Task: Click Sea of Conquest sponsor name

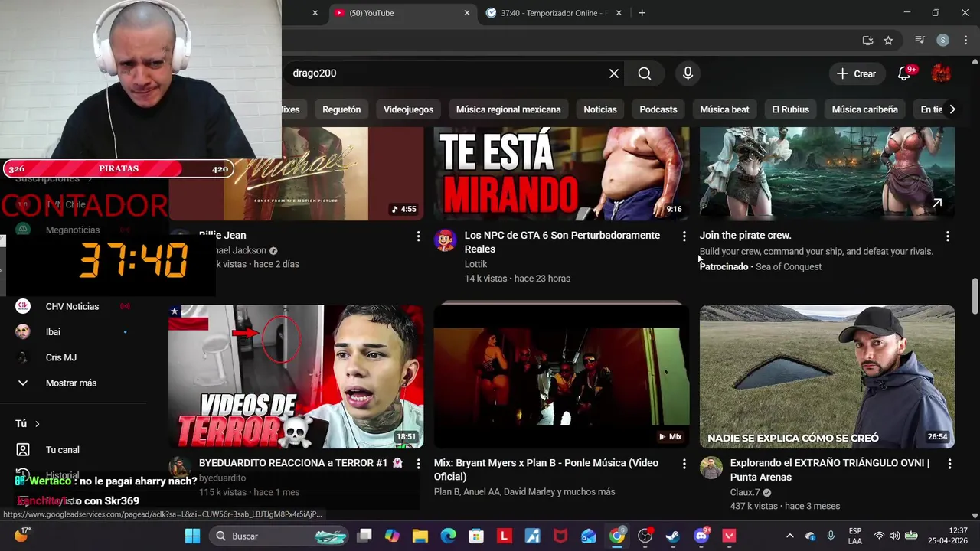Action: pos(789,266)
